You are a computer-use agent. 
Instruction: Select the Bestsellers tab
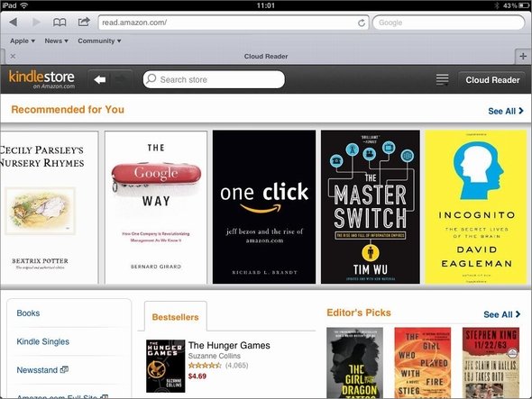(x=176, y=317)
